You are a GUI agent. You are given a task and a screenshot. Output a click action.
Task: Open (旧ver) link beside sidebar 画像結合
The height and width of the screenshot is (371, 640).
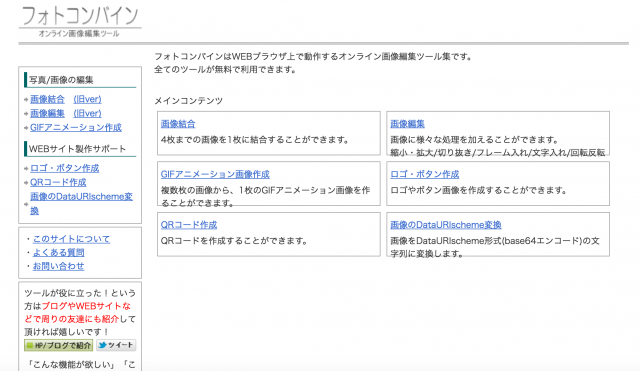pyautogui.click(x=87, y=99)
